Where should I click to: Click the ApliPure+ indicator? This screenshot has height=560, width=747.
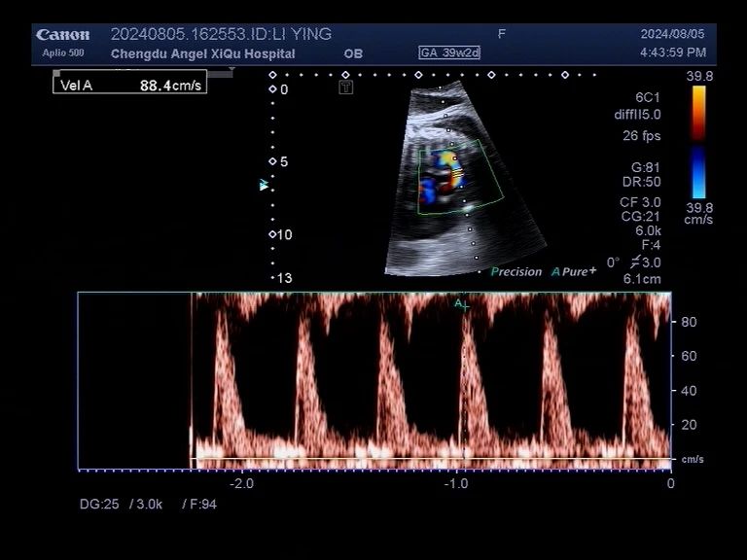pos(574,272)
